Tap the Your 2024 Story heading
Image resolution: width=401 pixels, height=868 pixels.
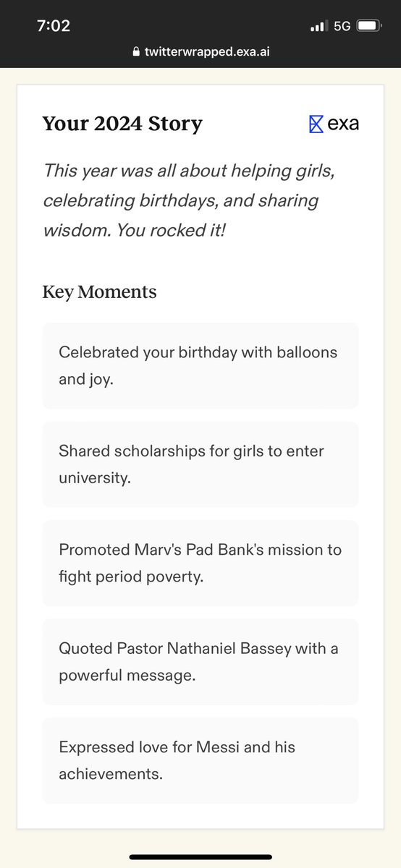click(x=122, y=124)
